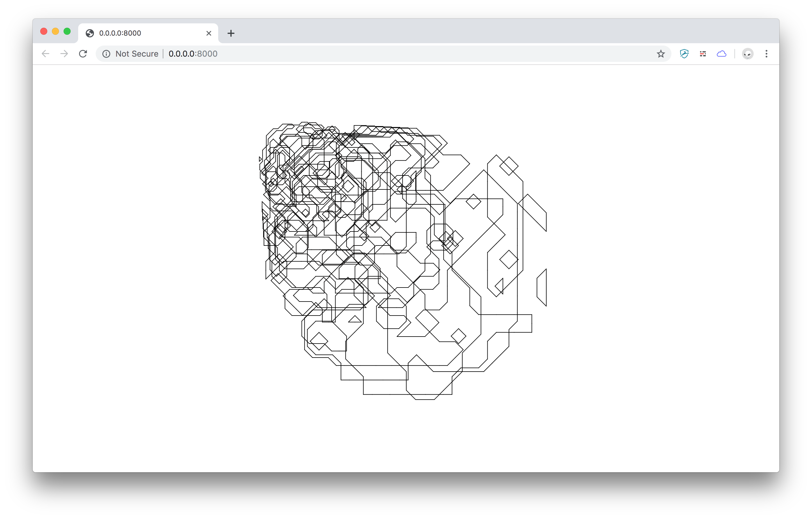Minimize the window with yellow button
This screenshot has width=812, height=519.
pyautogui.click(x=55, y=32)
